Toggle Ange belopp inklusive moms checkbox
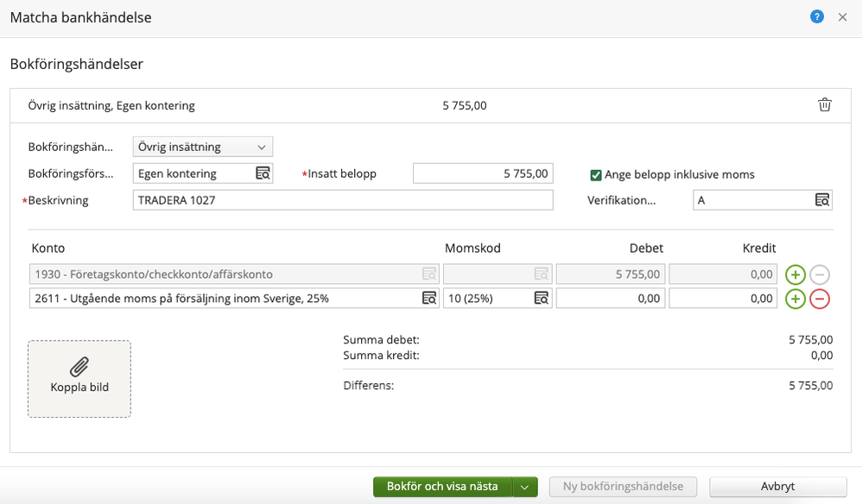Viewport: 862px width, 504px height. [x=596, y=174]
